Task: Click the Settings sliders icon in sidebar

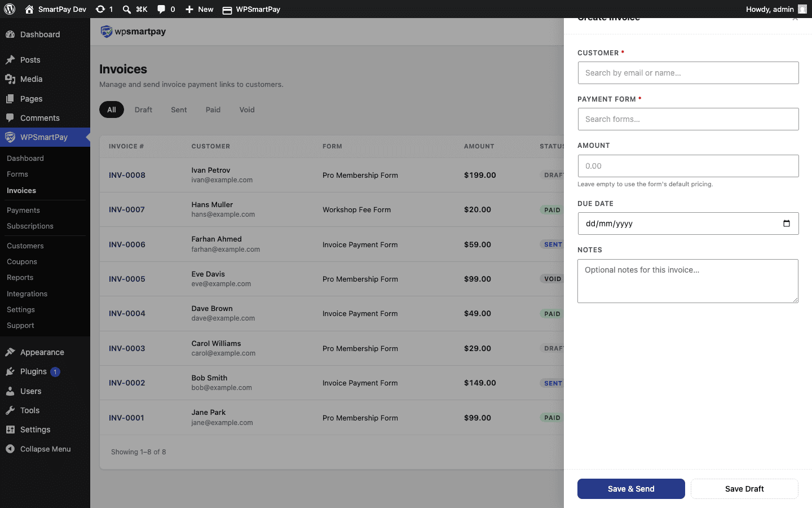Action: pos(10,430)
